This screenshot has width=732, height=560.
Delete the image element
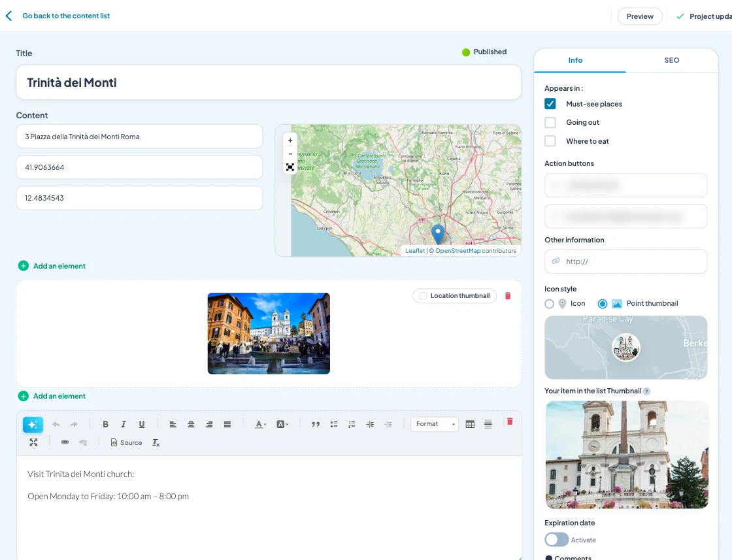point(508,296)
